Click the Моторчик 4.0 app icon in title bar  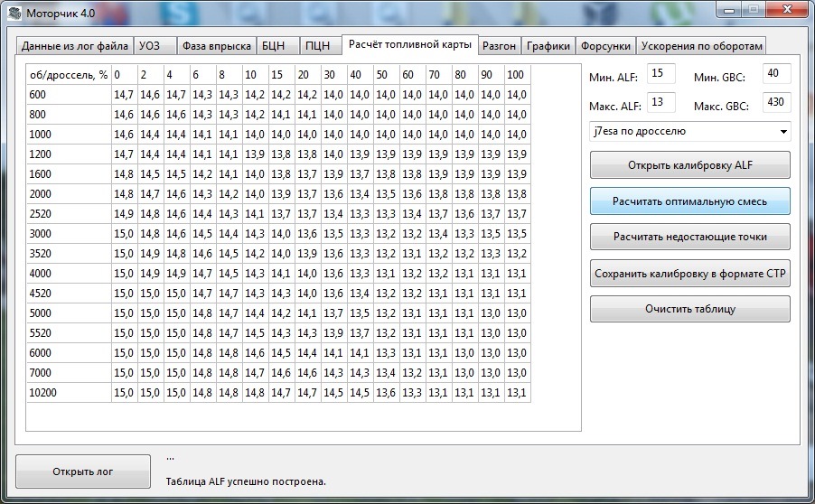(x=14, y=13)
